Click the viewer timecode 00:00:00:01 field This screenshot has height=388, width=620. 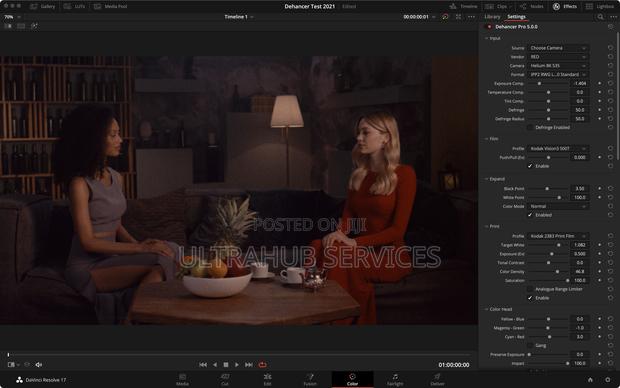pos(416,17)
